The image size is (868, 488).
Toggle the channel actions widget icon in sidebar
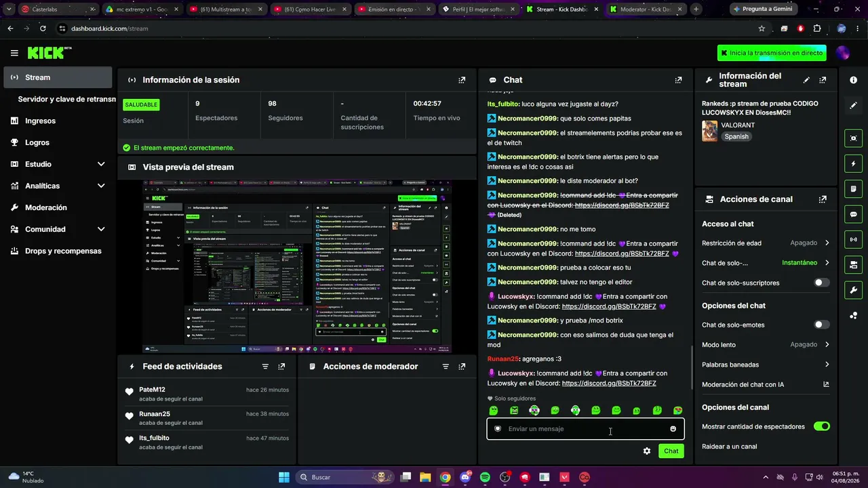coord(853,264)
